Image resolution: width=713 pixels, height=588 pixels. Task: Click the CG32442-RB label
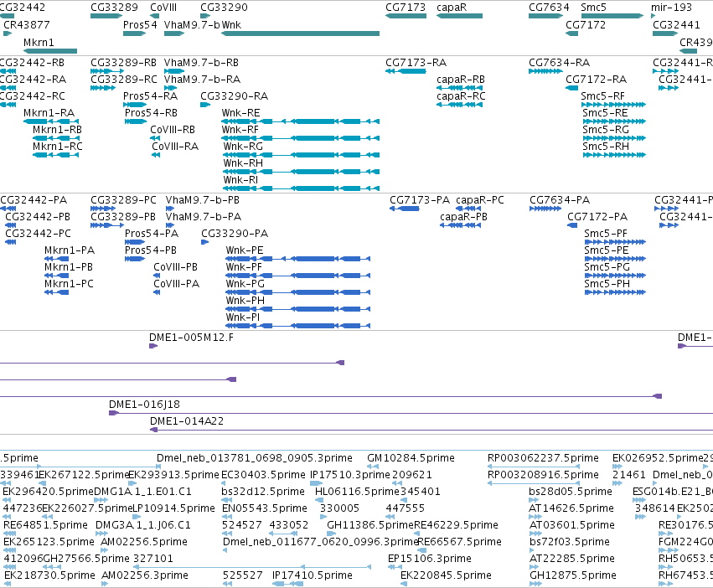(x=32, y=62)
